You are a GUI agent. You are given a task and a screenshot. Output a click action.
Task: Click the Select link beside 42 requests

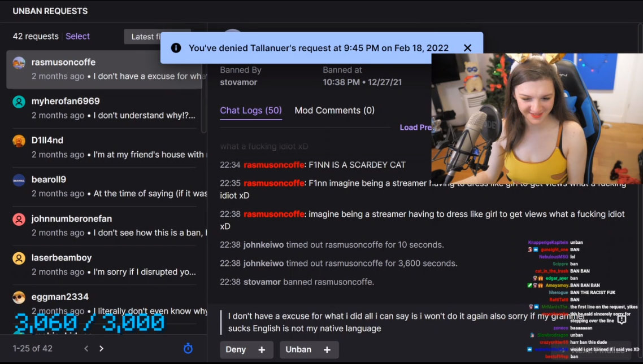pyautogui.click(x=77, y=36)
